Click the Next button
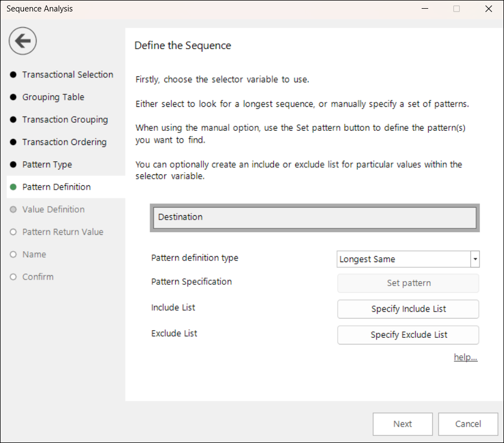 (403, 424)
